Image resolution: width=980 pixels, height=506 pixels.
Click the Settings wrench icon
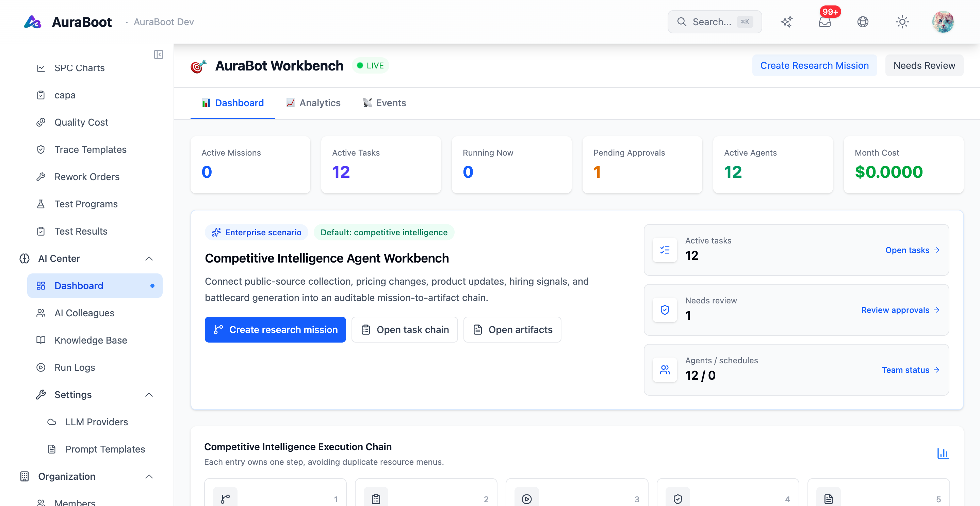tap(41, 395)
